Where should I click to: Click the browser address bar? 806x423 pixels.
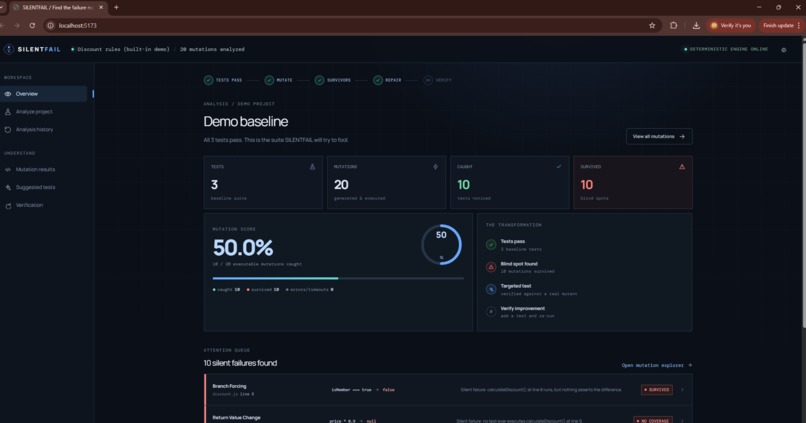pyautogui.click(x=350, y=25)
